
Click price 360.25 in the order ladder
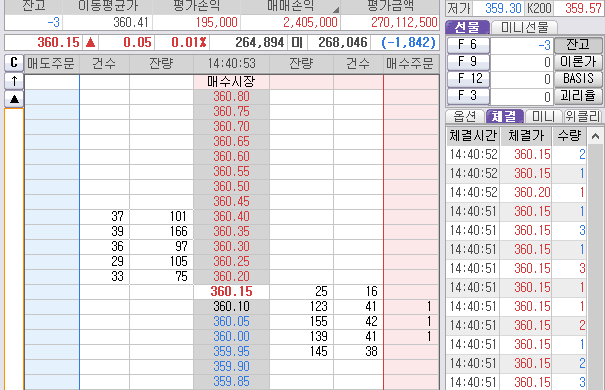[x=231, y=262]
